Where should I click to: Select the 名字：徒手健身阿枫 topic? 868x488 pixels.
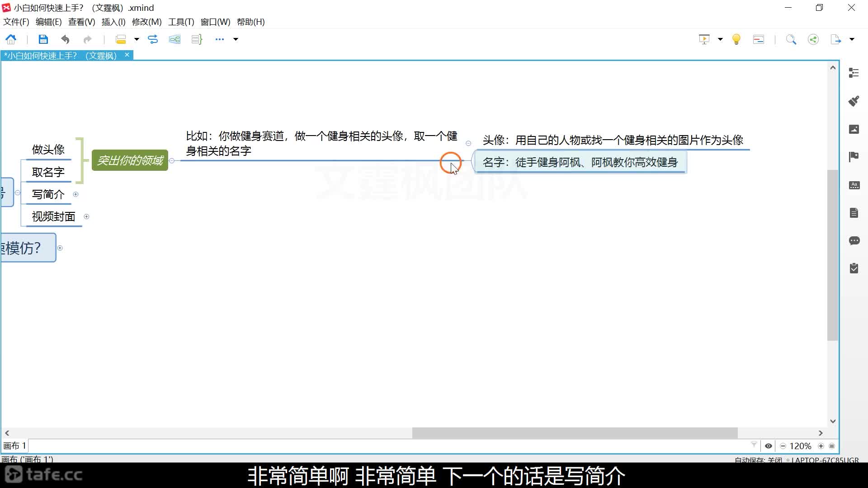(580, 162)
